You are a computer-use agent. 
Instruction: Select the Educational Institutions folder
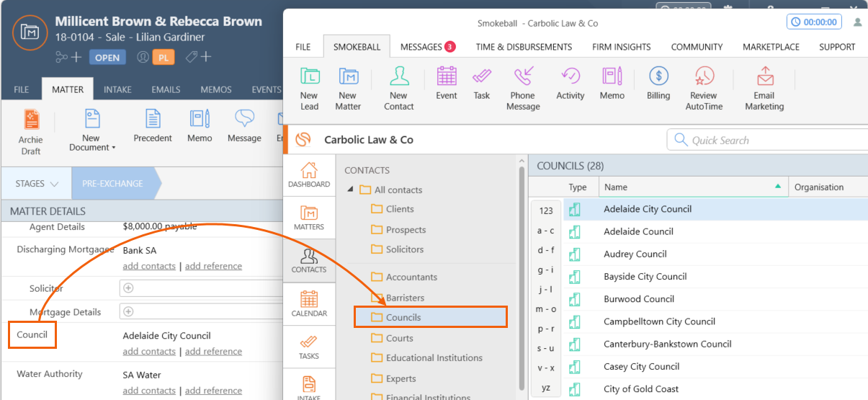[426, 357]
